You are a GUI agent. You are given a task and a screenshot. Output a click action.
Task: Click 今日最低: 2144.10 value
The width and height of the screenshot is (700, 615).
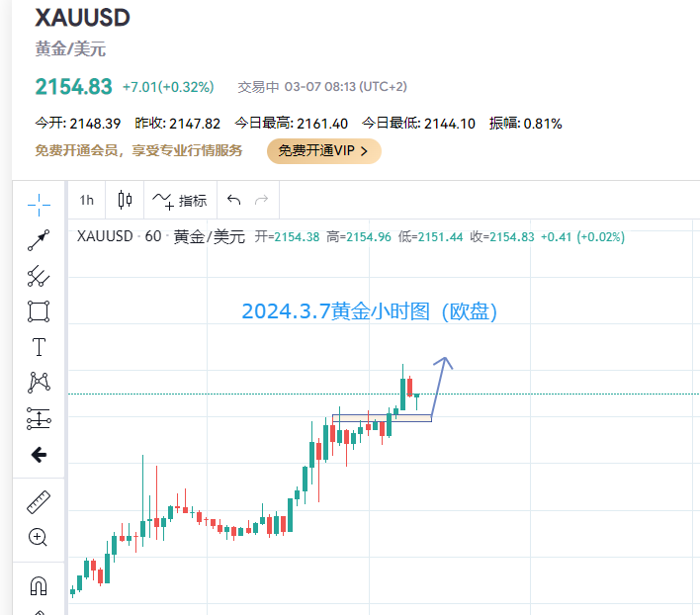coord(418,124)
